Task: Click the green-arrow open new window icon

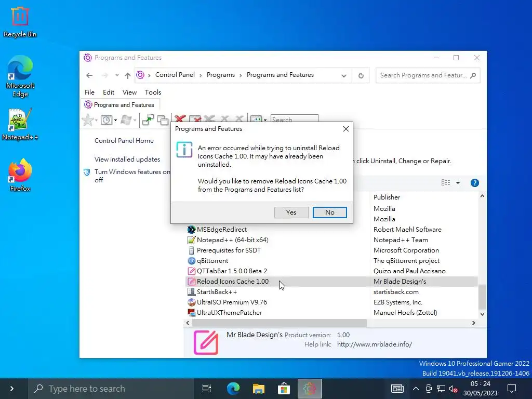Action: click(148, 120)
